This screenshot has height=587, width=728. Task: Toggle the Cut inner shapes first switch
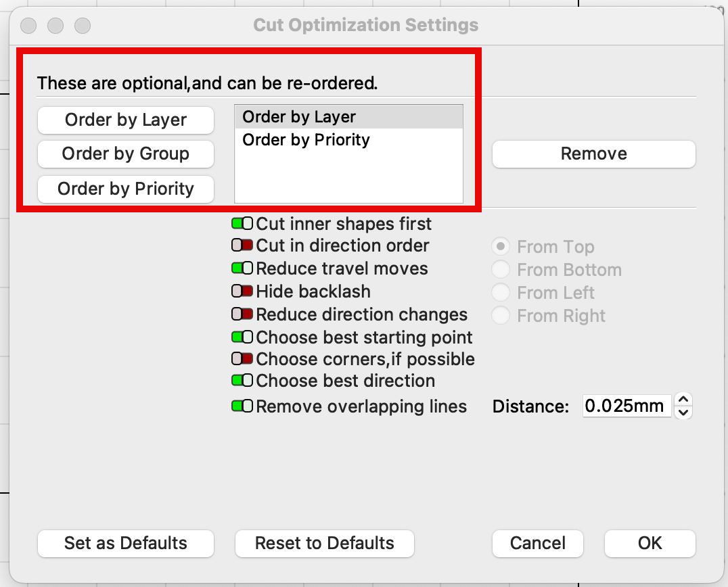tap(242, 224)
